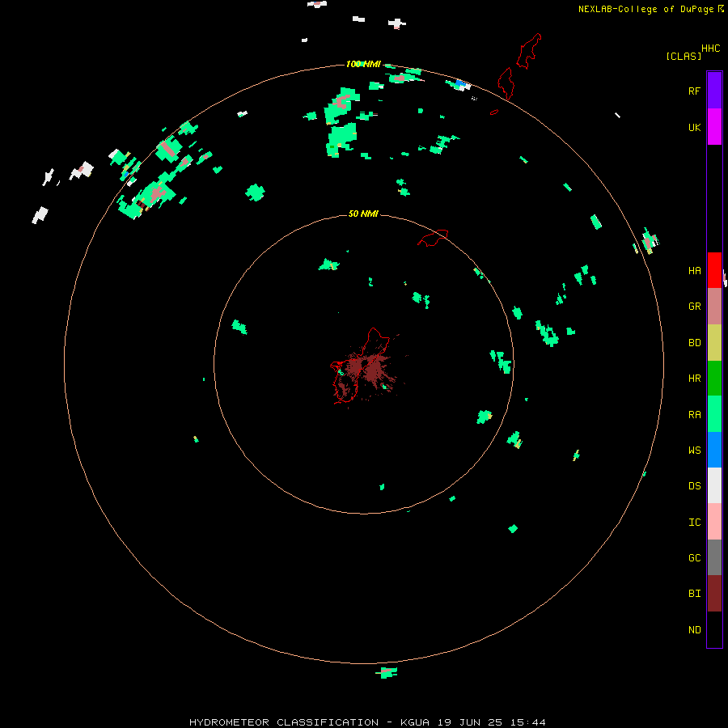Click the UK magenta legend swatch

[714, 126]
